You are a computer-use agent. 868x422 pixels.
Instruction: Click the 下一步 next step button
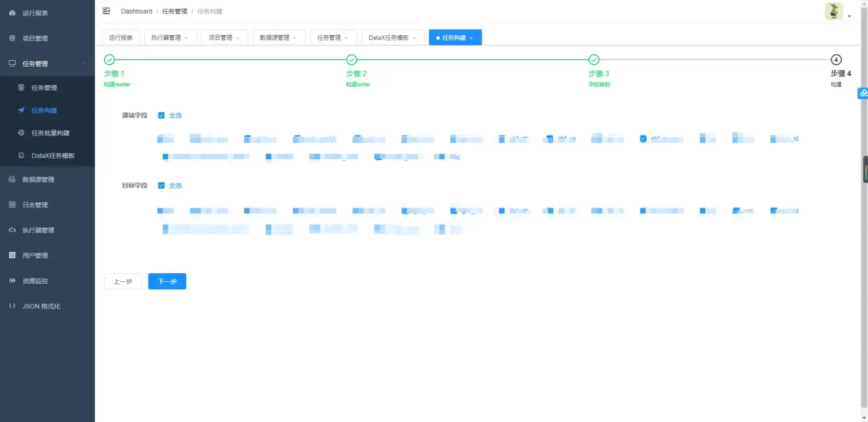167,281
